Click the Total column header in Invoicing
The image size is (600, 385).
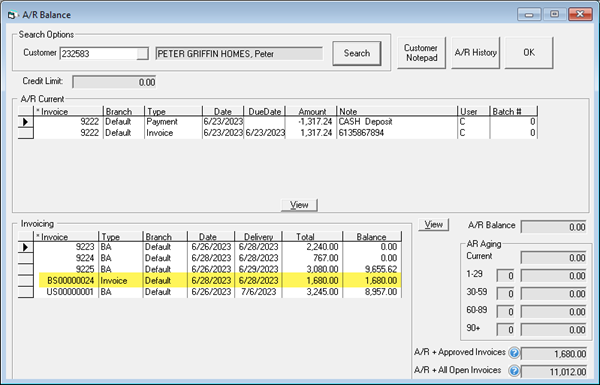312,237
